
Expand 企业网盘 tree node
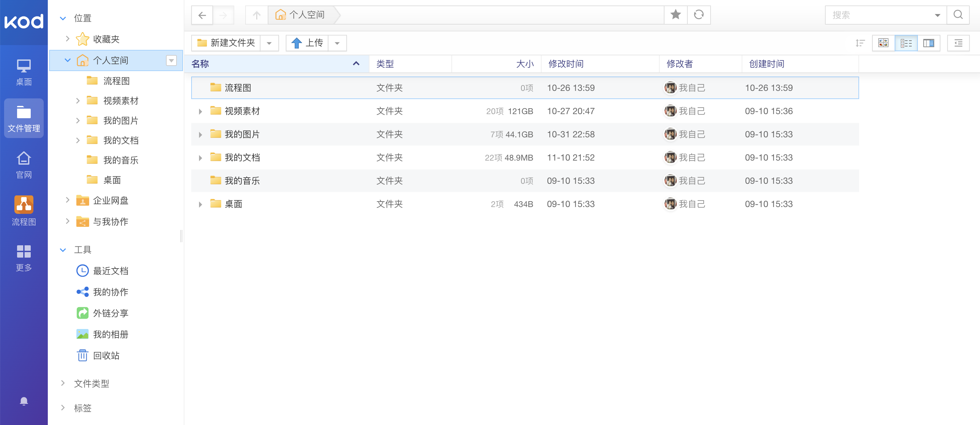coord(67,200)
